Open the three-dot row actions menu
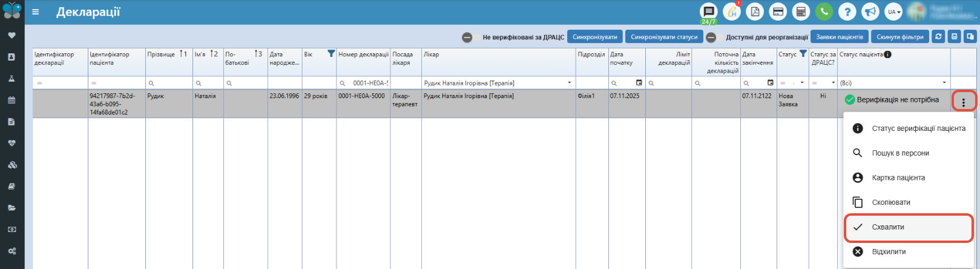Viewport: 980px width, 269px height. (x=964, y=103)
